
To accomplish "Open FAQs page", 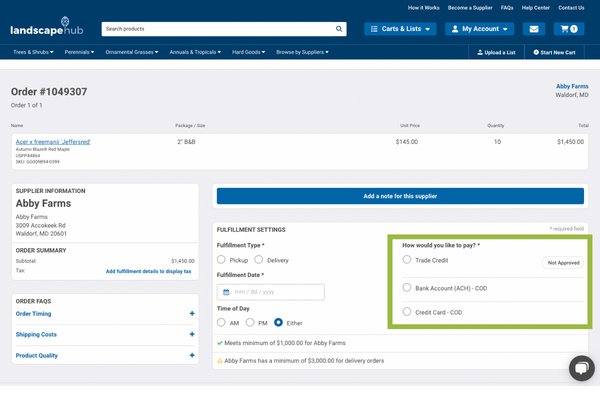I will click(x=507, y=8).
